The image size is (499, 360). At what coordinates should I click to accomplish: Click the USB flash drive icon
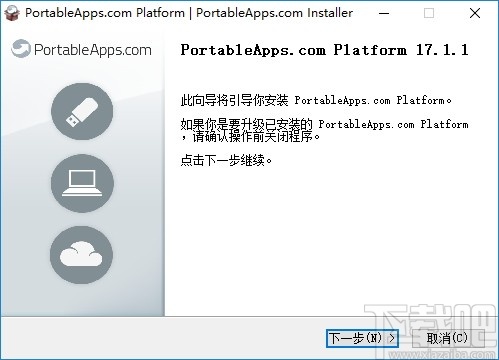82,112
